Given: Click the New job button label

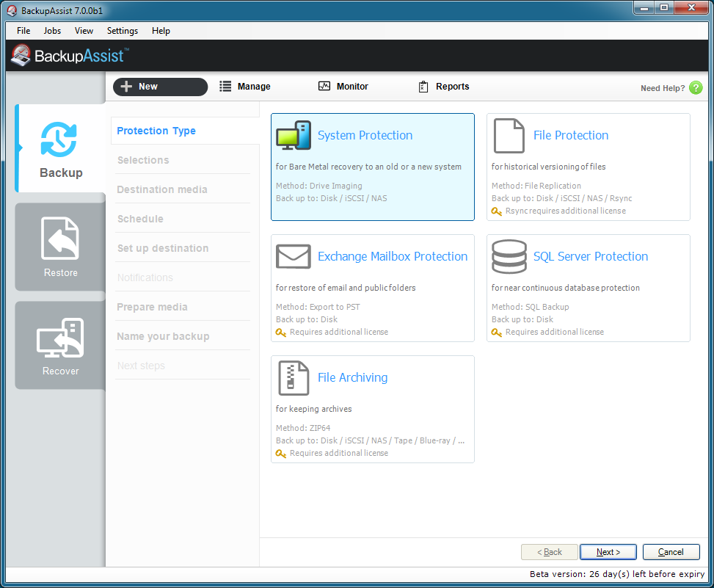Looking at the screenshot, I should coord(148,87).
